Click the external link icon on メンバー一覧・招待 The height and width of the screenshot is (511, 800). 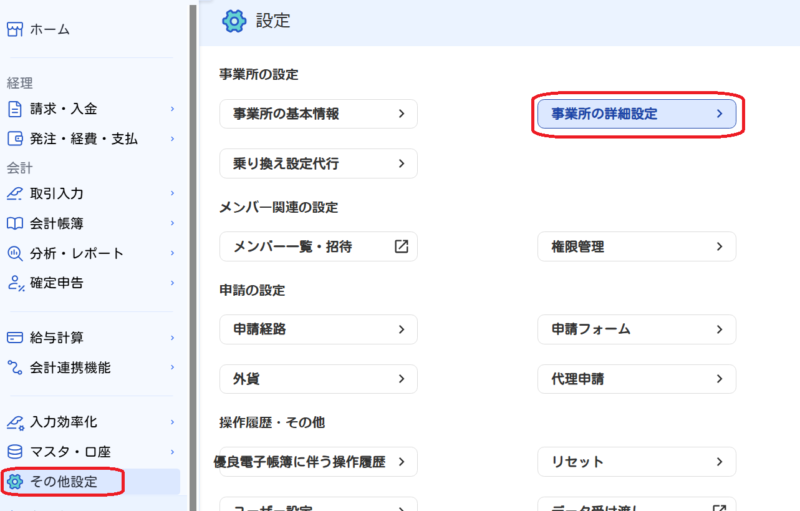tap(400, 246)
